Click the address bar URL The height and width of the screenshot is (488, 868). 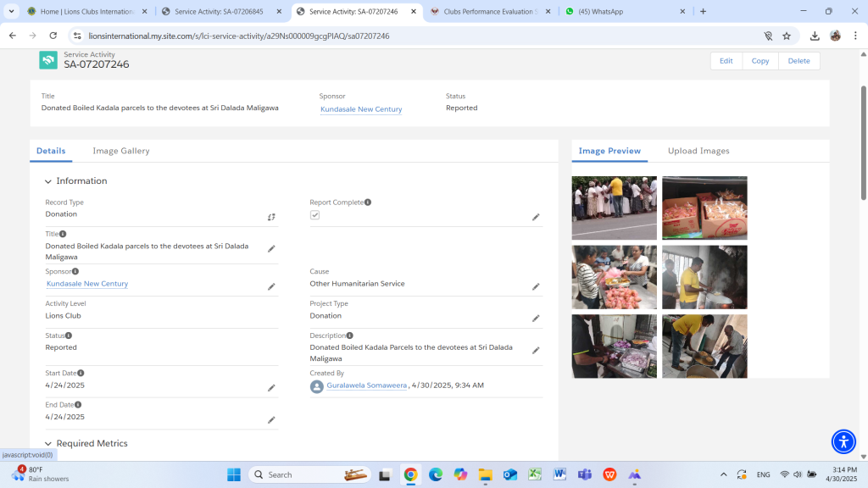point(238,36)
